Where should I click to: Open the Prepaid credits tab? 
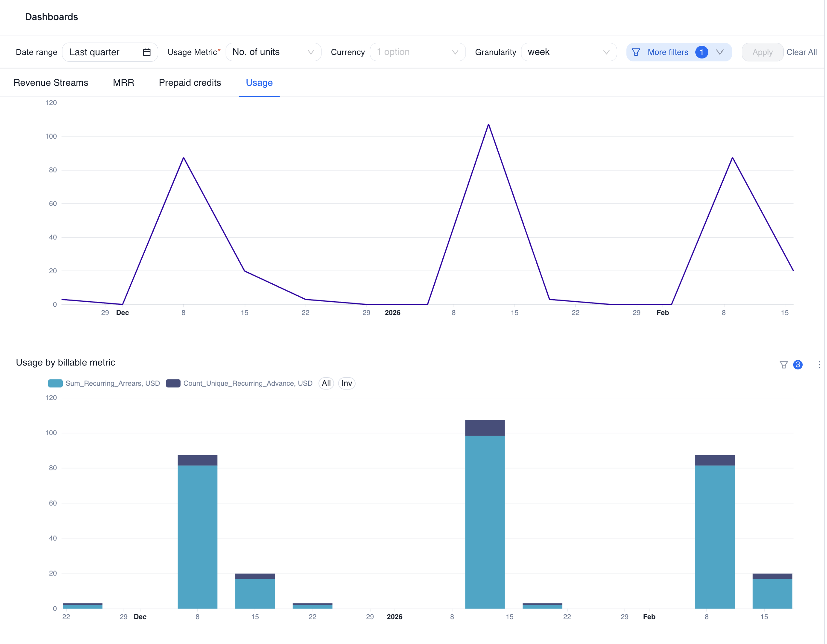tap(190, 83)
